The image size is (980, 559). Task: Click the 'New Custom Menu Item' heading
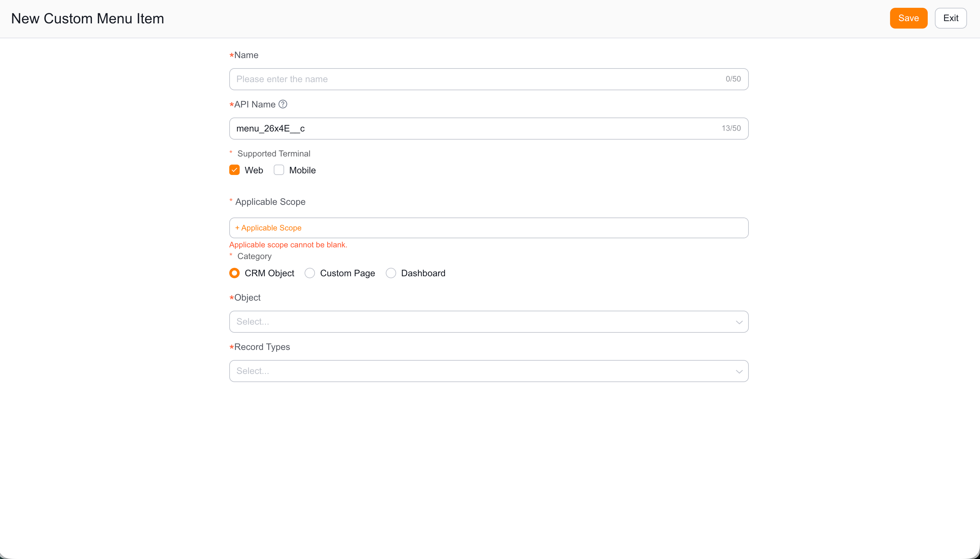[88, 19]
